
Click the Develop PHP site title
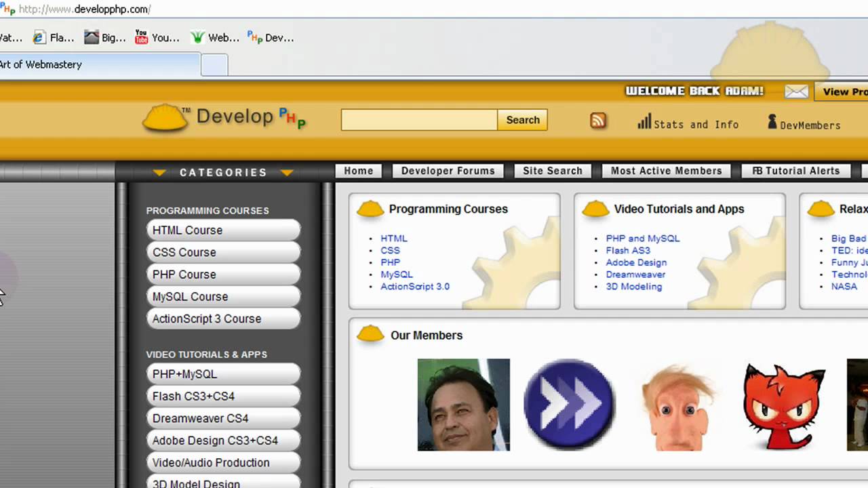tap(251, 117)
